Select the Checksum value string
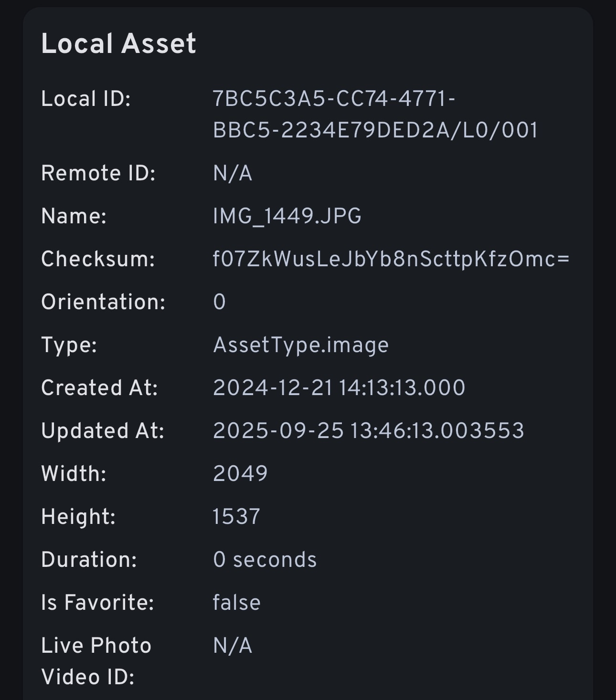616x700 pixels. pos(391,259)
